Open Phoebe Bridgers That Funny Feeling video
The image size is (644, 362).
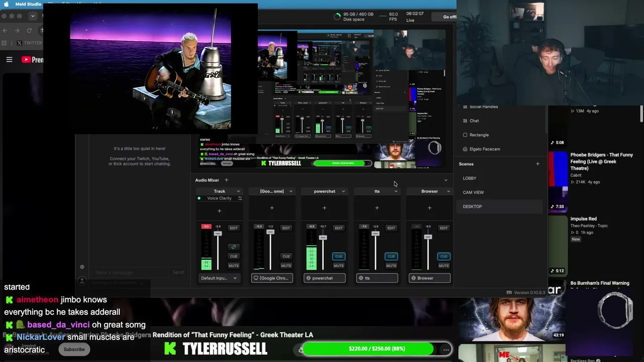tap(602, 161)
